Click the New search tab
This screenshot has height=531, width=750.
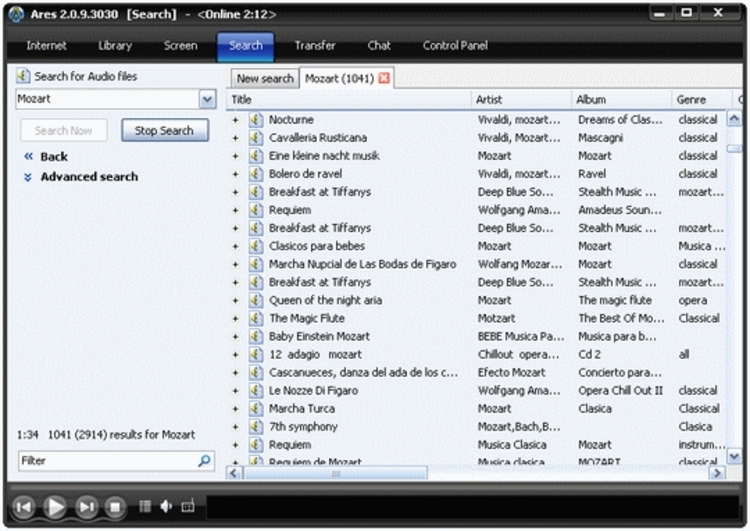265,78
